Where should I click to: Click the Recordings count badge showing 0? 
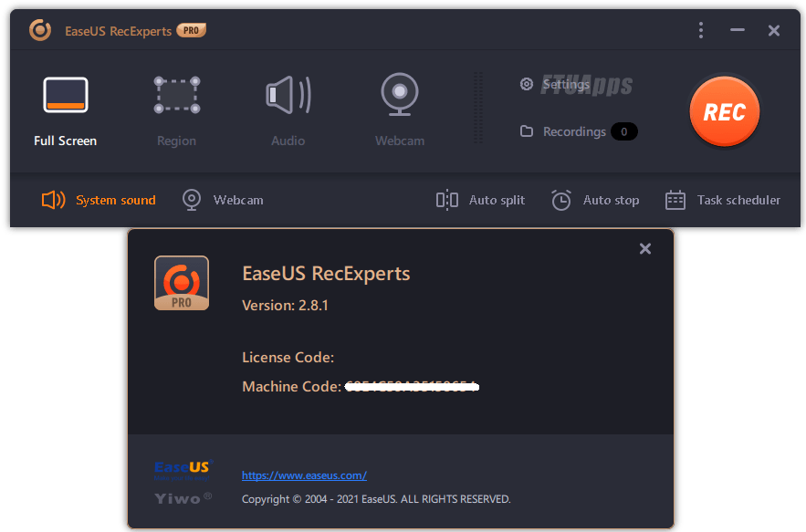tap(624, 131)
